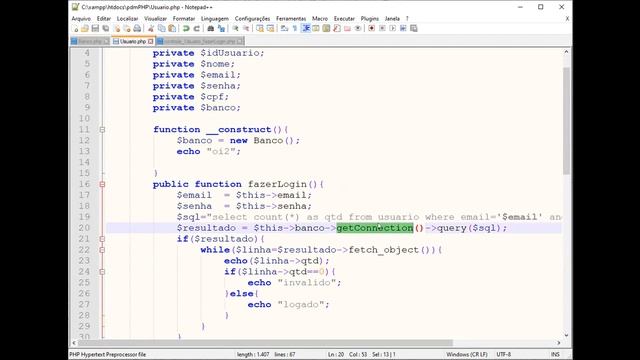Open the Ferramentas menu
Image resolution: width=640 pixels, height=360 pixels.
pyautogui.click(x=291, y=19)
